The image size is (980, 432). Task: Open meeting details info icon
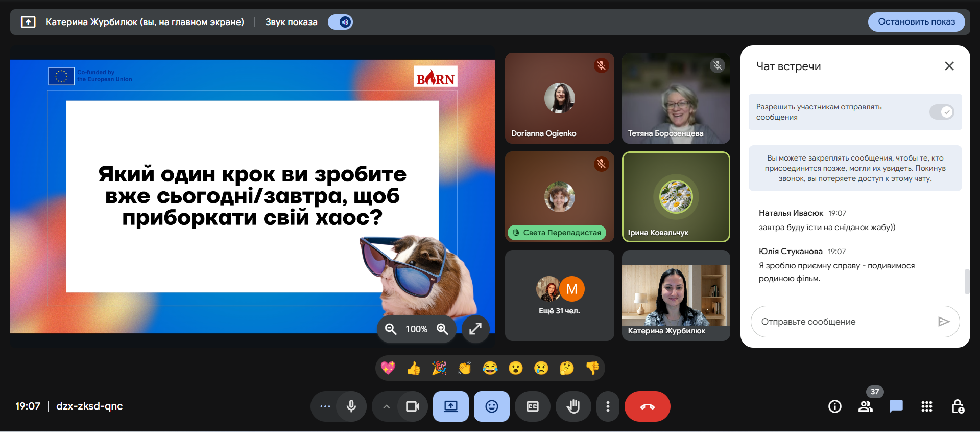tap(834, 406)
